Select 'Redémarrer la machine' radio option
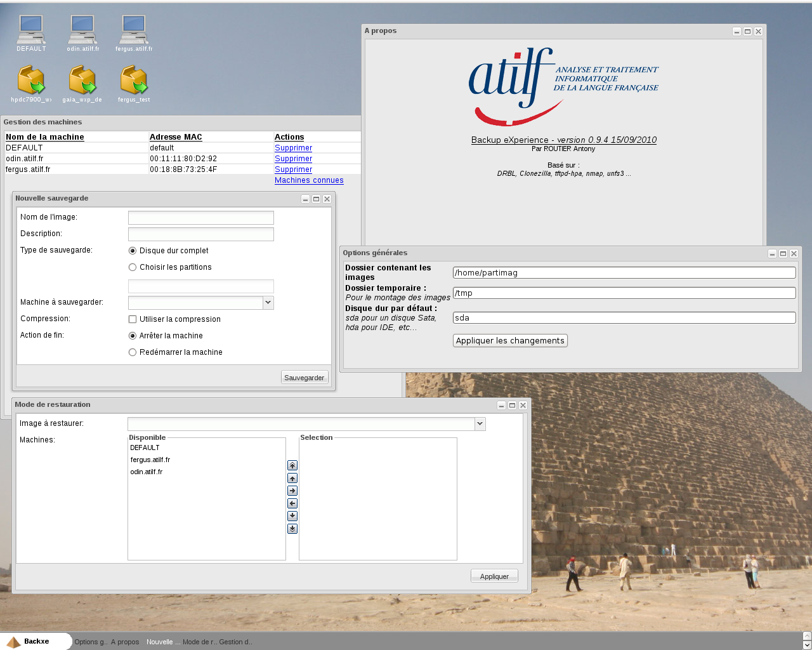812x650 pixels. (133, 352)
